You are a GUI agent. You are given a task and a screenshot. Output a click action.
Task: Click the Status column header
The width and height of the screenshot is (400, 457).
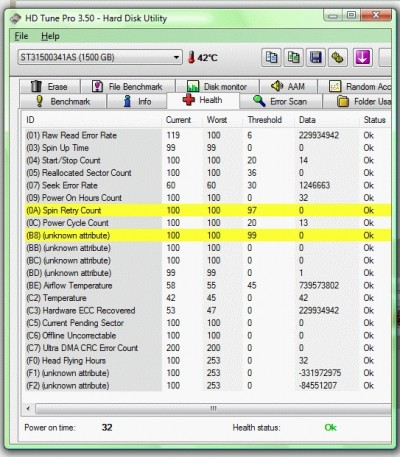(375, 120)
